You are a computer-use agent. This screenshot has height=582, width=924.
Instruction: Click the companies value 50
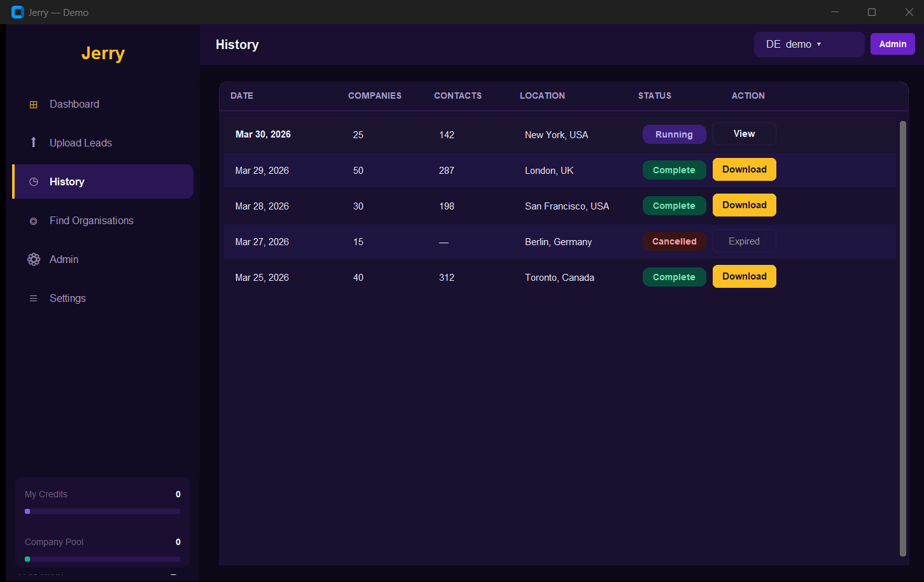click(358, 171)
